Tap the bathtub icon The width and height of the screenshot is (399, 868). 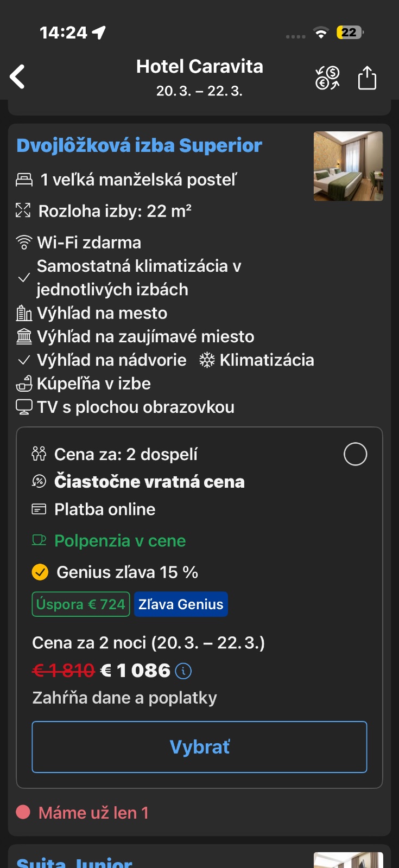click(x=24, y=384)
